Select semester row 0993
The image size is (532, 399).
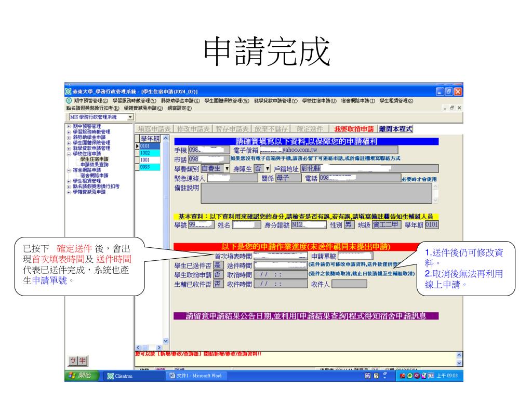click(150, 167)
